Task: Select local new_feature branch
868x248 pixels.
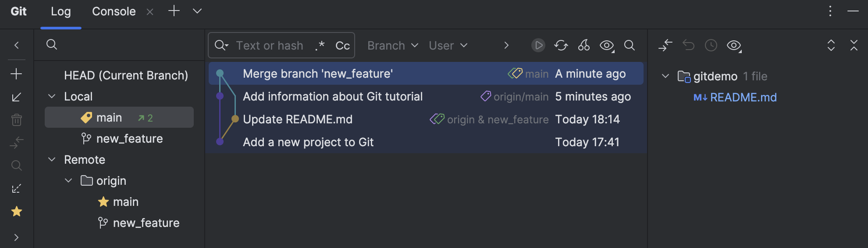Action: (x=129, y=139)
